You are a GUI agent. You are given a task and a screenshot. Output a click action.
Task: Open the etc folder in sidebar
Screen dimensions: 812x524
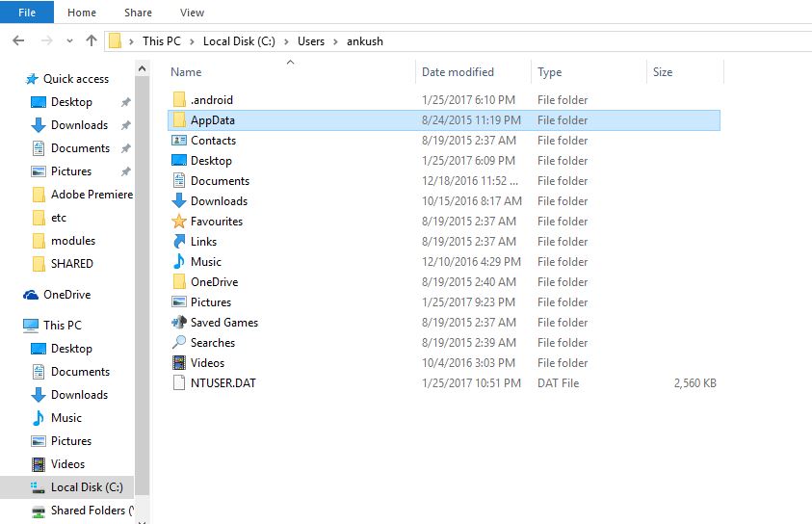[59, 218]
